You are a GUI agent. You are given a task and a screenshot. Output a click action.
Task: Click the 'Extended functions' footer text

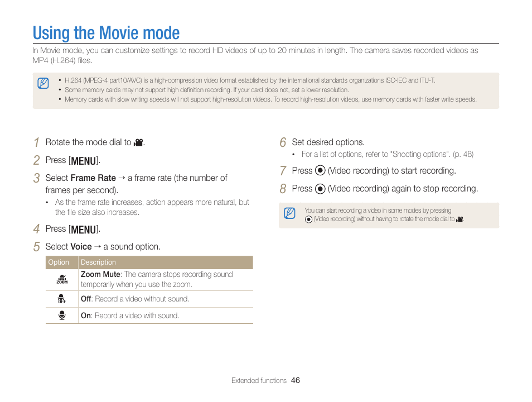259,381
